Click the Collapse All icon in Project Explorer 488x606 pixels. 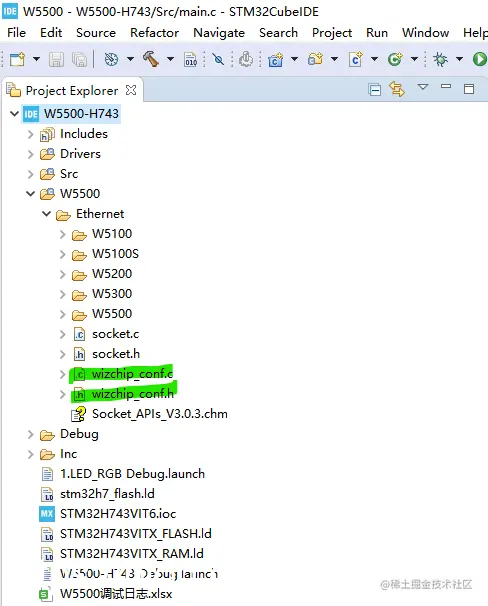point(374,90)
